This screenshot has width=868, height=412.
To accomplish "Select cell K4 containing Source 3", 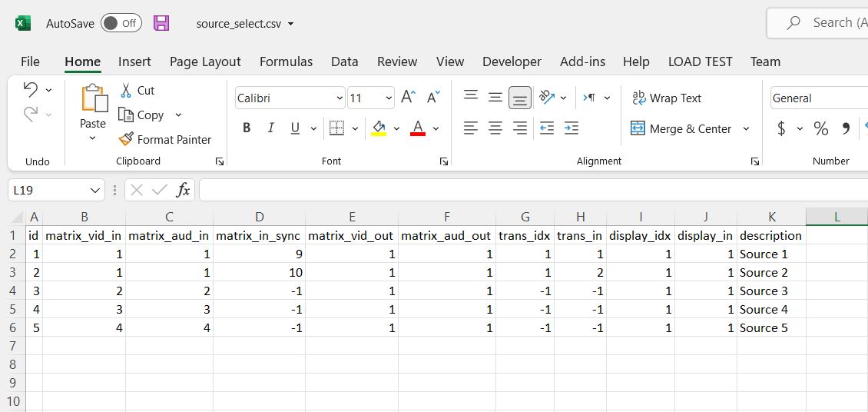I will coord(770,291).
